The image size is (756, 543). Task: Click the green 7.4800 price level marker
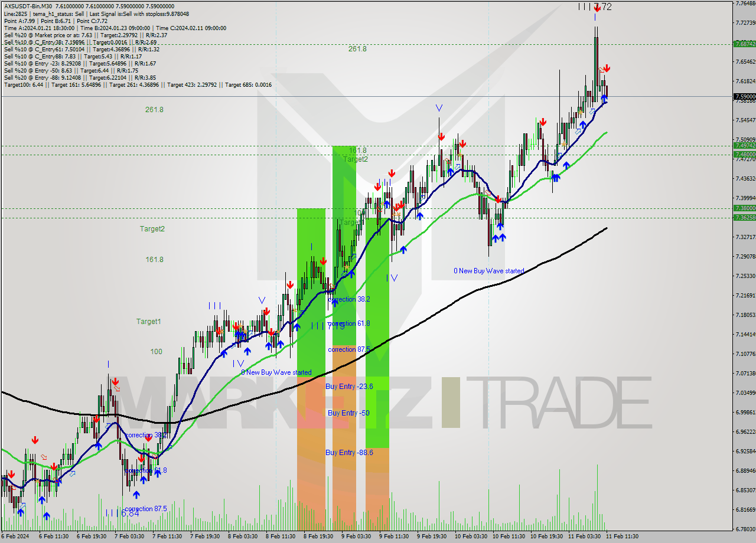tap(744, 154)
